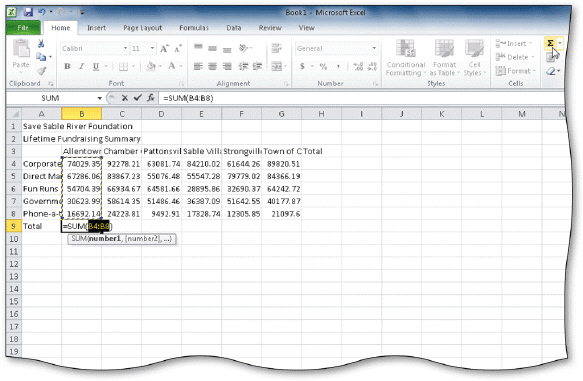The image size is (583, 381).
Task: Open Insert Function via the fx icon
Action: pos(151,98)
